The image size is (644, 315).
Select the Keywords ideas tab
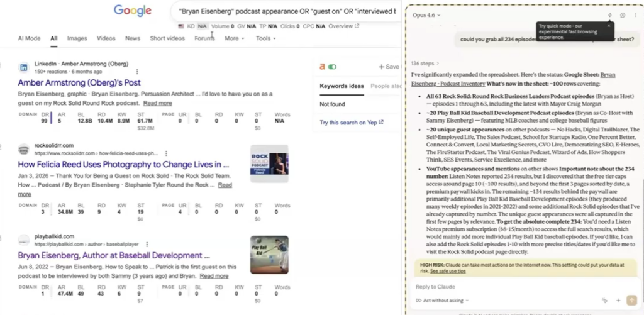click(341, 86)
